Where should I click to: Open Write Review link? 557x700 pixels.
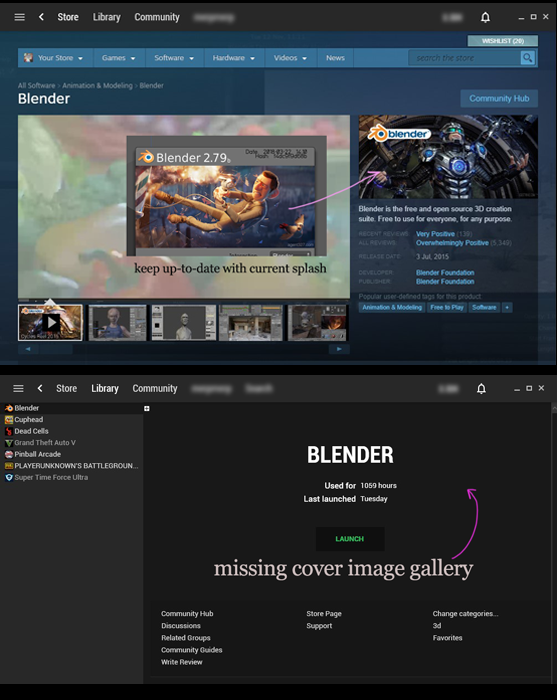pos(182,662)
